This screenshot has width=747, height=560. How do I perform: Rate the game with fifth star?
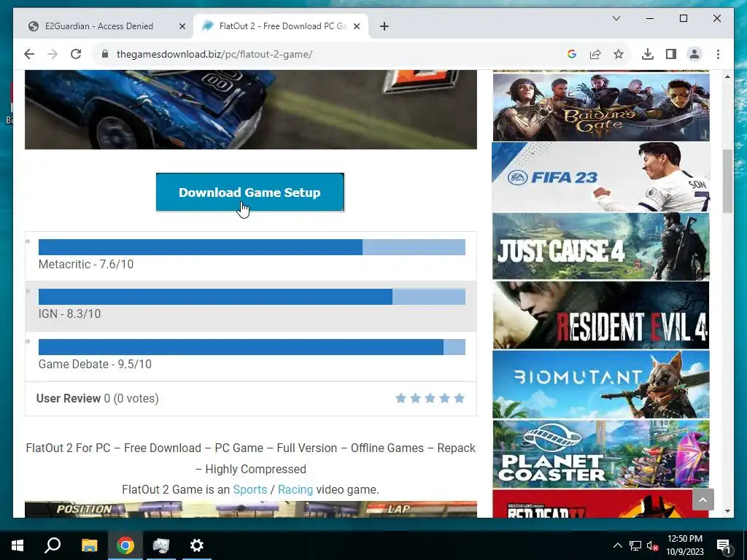(460, 398)
